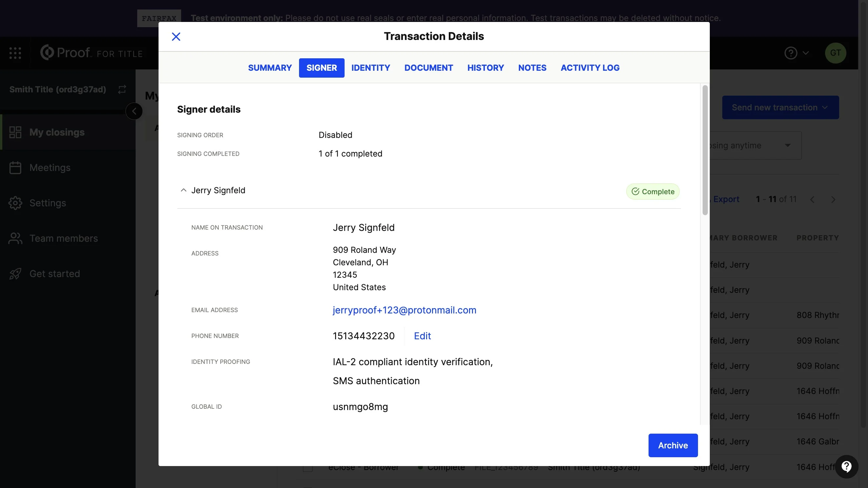Viewport: 868px width, 488px height.
Task: Open the app launcher grid icon
Action: (15, 53)
